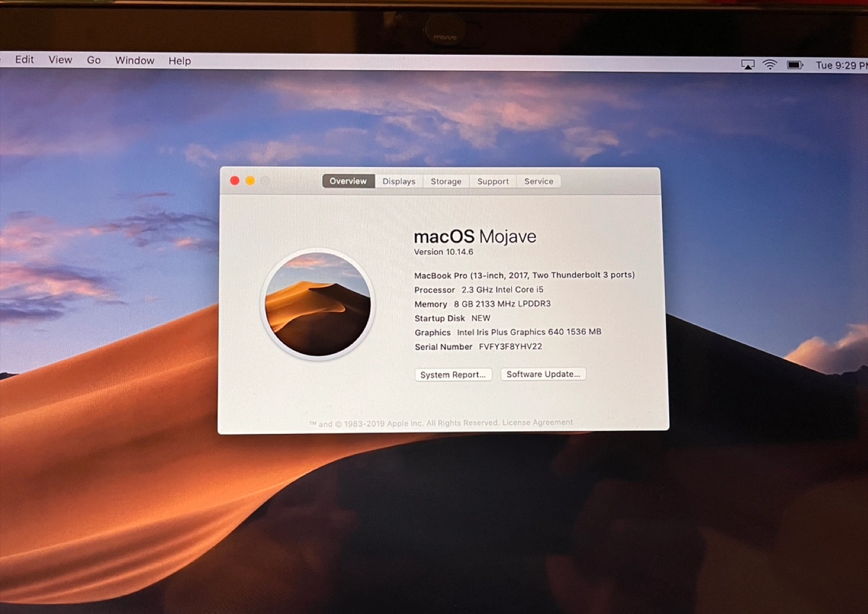Close the About This Mac window

[x=234, y=180]
